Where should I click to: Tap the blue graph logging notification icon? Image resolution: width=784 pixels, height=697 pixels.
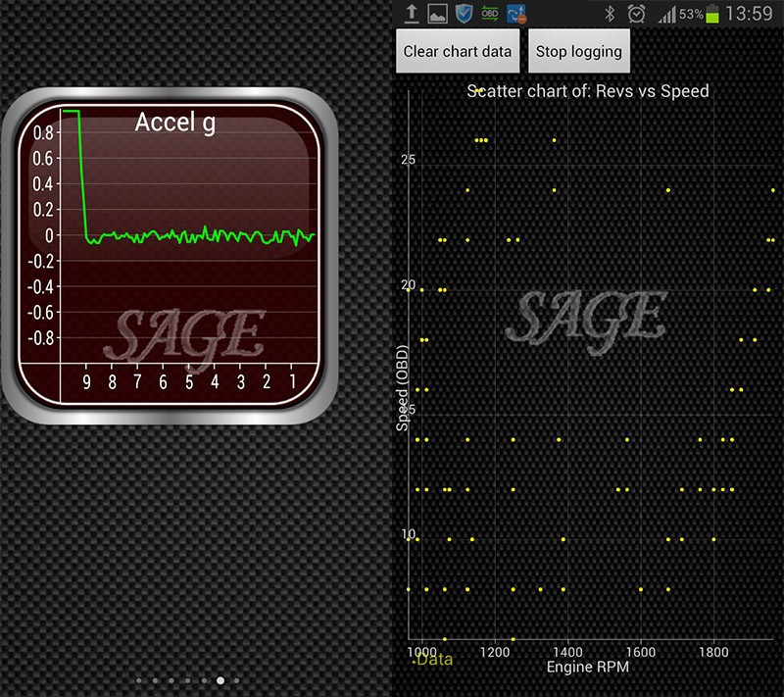516,14
